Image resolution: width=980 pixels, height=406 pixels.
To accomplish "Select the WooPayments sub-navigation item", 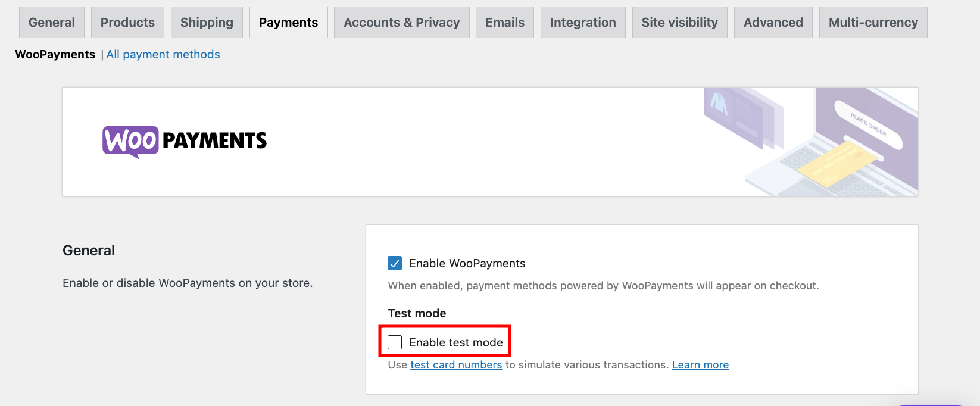I will tap(55, 55).
